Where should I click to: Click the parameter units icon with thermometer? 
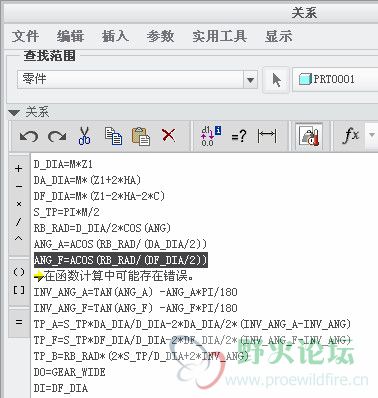pos(309,136)
